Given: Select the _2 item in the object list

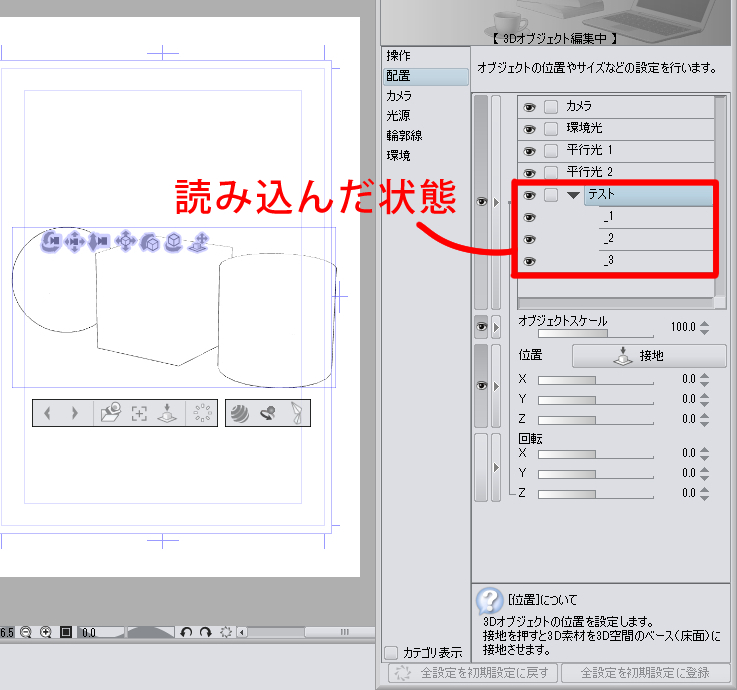Looking at the screenshot, I should click(608, 239).
